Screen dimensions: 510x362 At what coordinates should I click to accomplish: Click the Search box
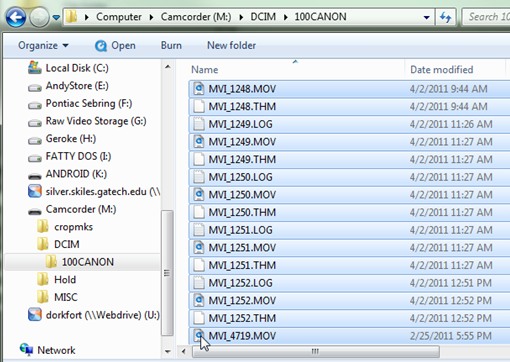pos(487,17)
